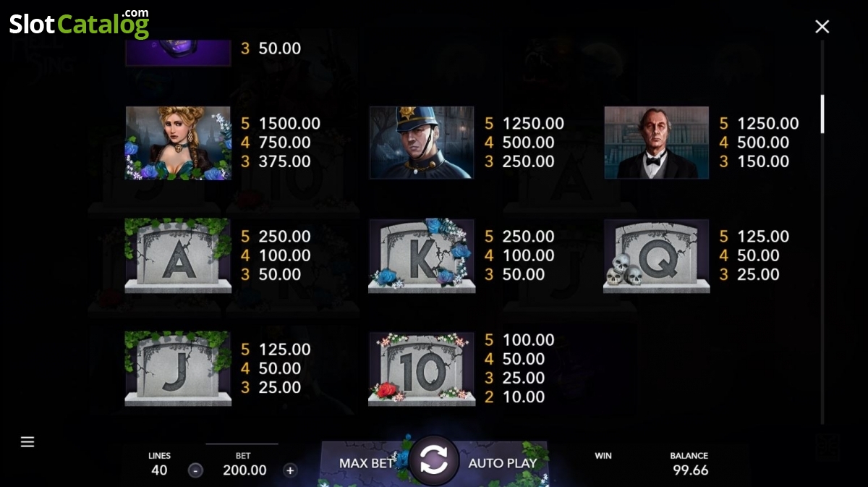The width and height of the screenshot is (868, 487).
Task: Select the policeman symbol image
Action: pyautogui.click(x=422, y=143)
